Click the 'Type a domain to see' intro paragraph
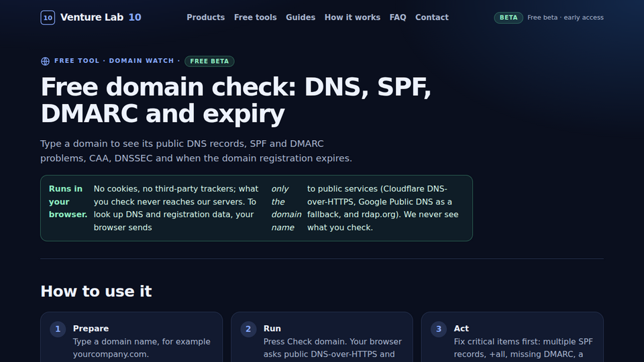The height and width of the screenshot is (362, 644). pos(196,151)
